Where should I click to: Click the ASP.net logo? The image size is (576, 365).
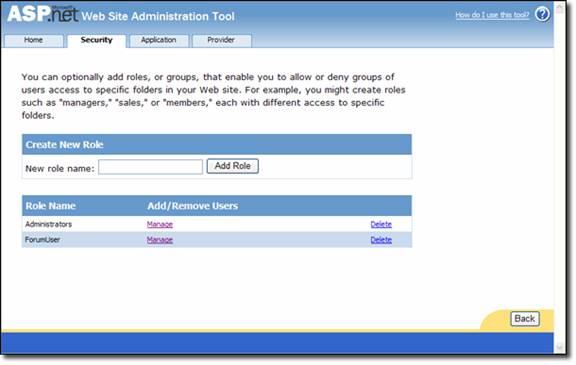[x=43, y=14]
